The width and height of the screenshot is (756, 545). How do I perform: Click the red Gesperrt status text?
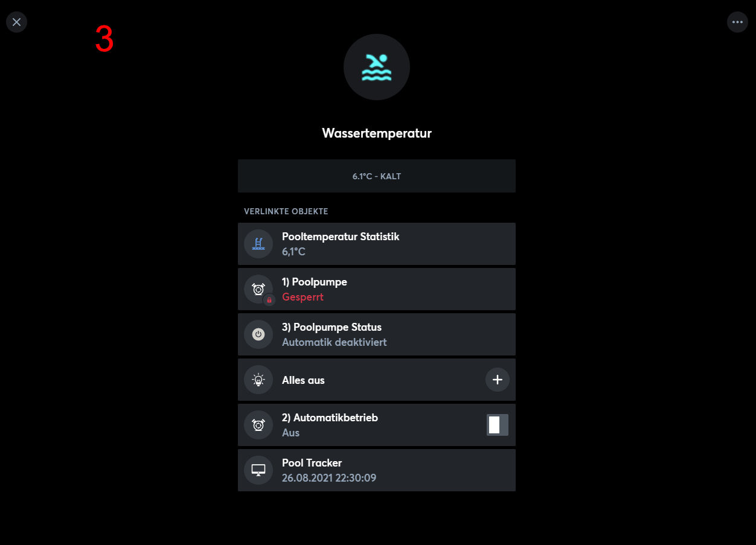[x=303, y=297]
